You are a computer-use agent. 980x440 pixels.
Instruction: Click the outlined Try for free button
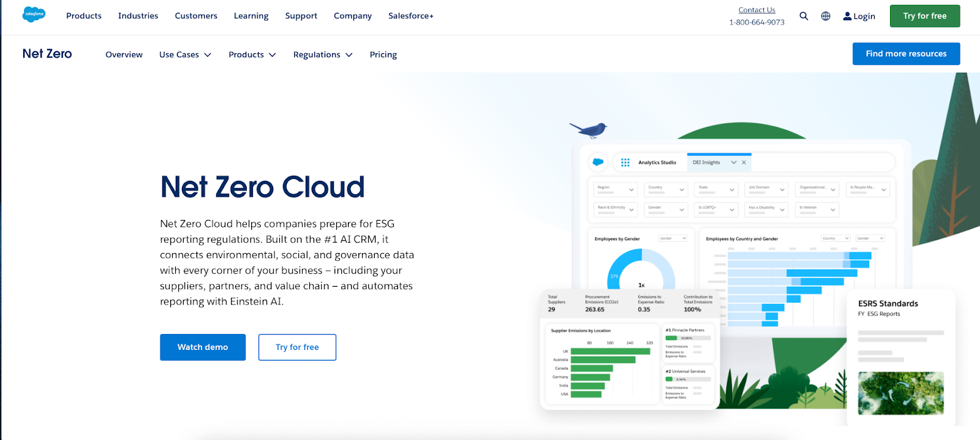click(x=297, y=347)
